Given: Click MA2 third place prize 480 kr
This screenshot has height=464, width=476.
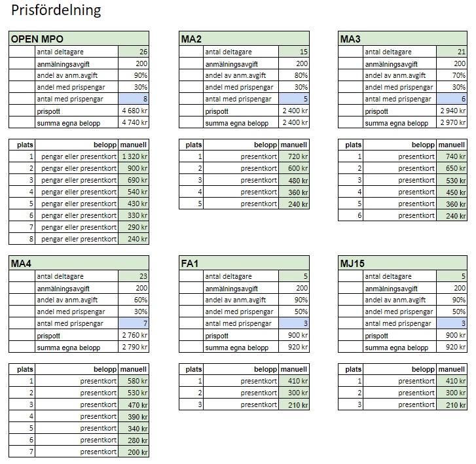Looking at the screenshot, I should click(293, 180).
